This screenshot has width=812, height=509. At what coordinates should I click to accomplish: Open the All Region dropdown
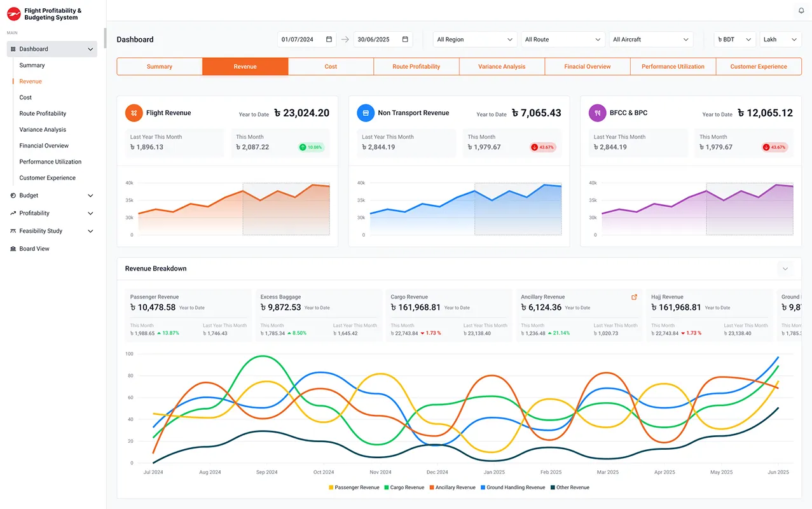tap(474, 39)
